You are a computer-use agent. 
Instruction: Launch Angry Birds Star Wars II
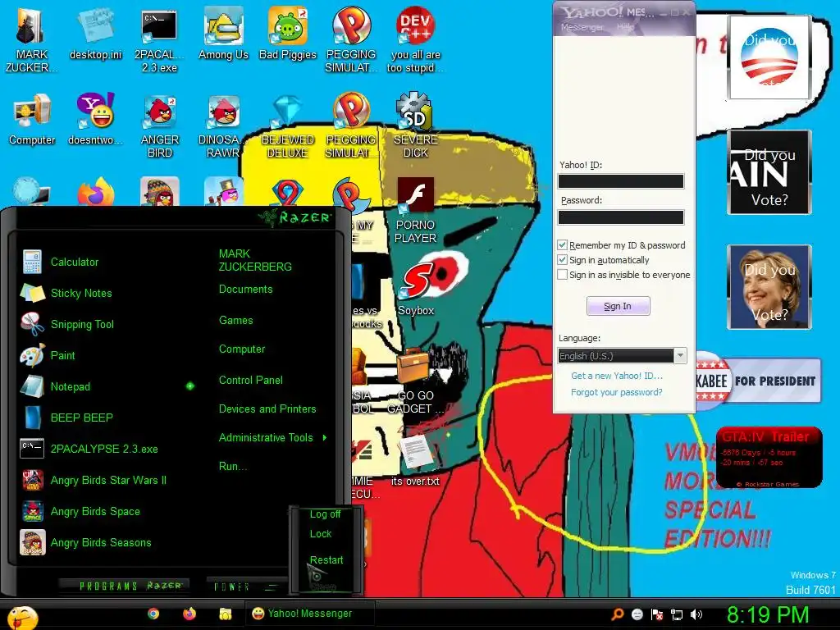(x=108, y=480)
